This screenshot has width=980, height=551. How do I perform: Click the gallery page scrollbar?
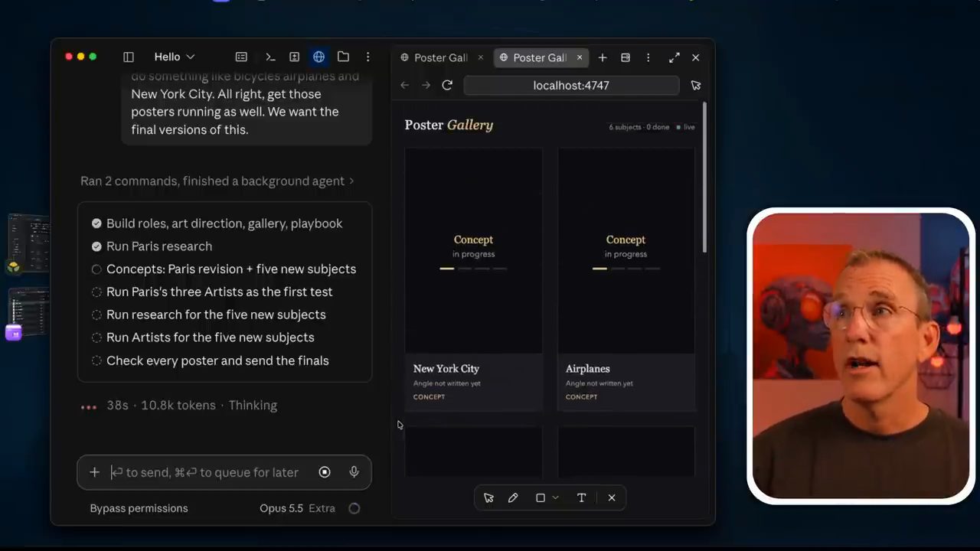[704, 178]
